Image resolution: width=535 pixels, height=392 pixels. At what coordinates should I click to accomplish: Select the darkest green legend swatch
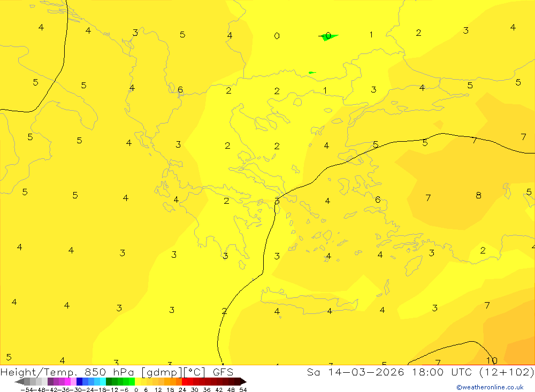pyautogui.click(x=109, y=382)
